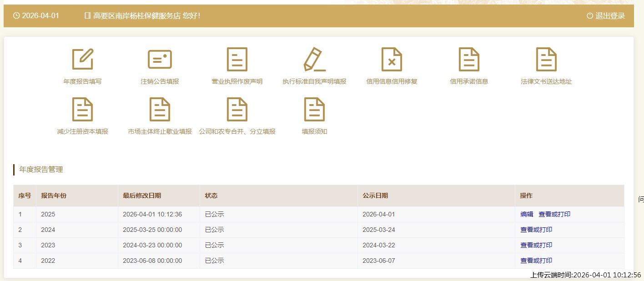Image resolution: width=644 pixels, height=281 pixels.
Task: Open 营业执照作废声明 icon
Action: coord(237,60)
